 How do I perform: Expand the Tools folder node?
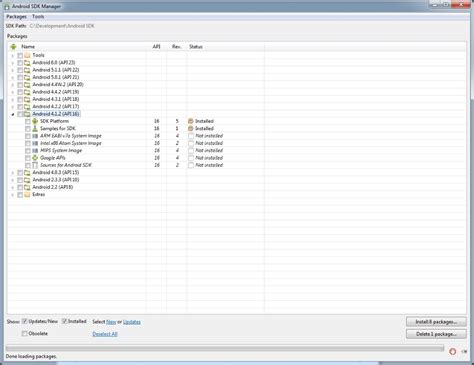[x=13, y=55]
